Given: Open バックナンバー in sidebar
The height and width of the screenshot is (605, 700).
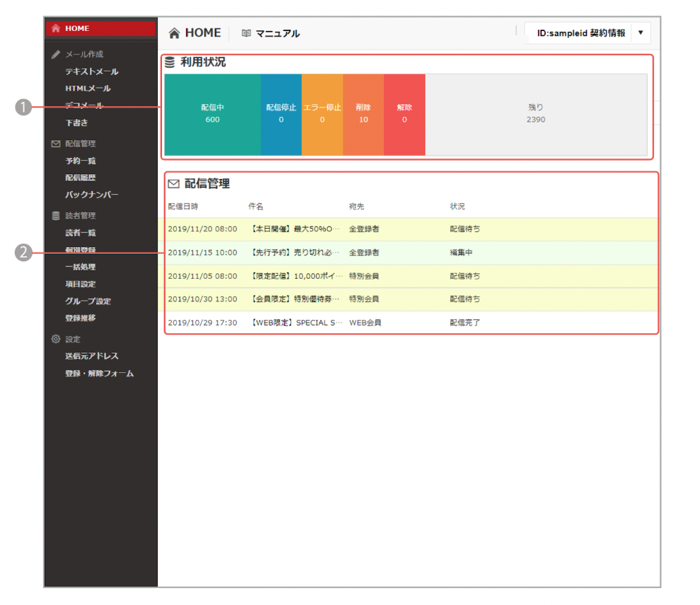Looking at the screenshot, I should point(92,195).
